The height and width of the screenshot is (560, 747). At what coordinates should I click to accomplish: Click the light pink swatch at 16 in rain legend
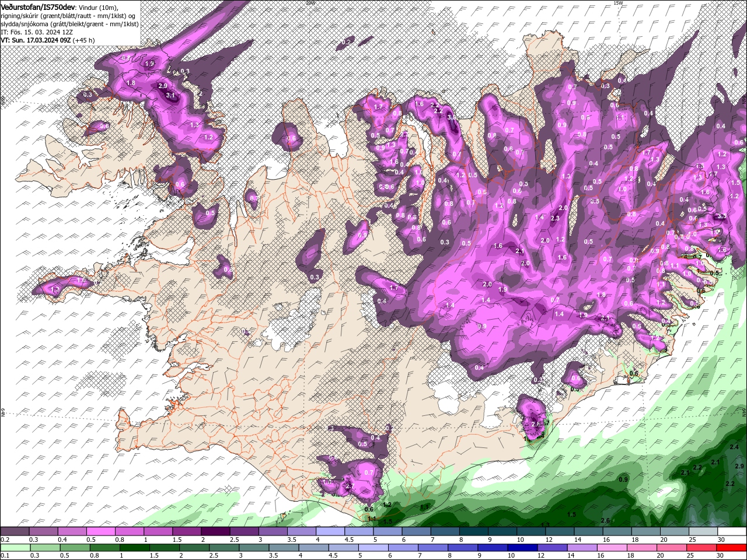click(x=612, y=548)
